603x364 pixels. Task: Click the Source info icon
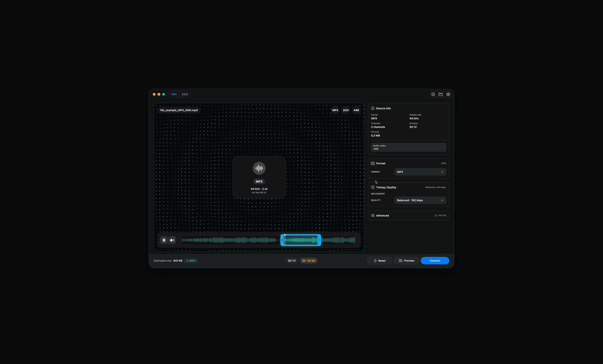pyautogui.click(x=373, y=108)
